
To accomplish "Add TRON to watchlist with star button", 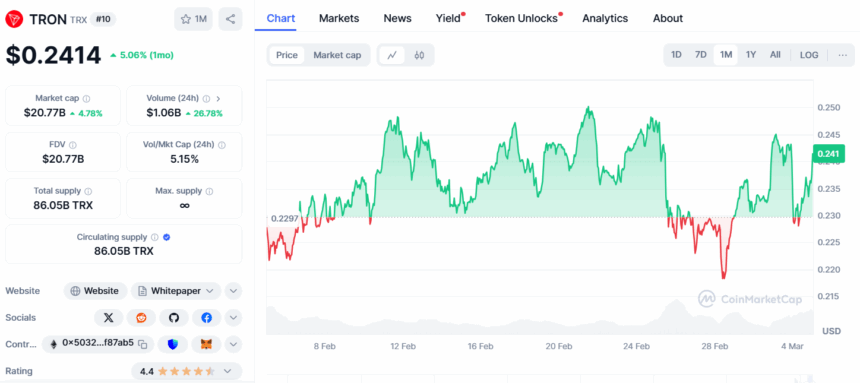I will coord(193,19).
